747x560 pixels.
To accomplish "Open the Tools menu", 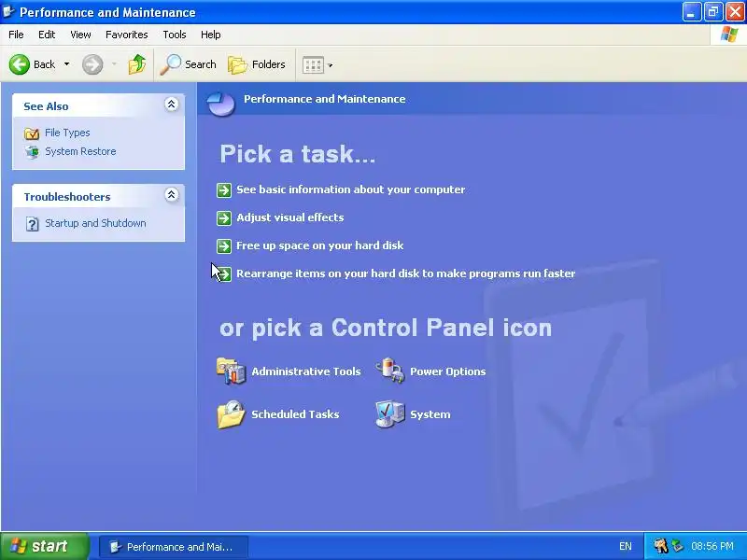I will coord(175,35).
